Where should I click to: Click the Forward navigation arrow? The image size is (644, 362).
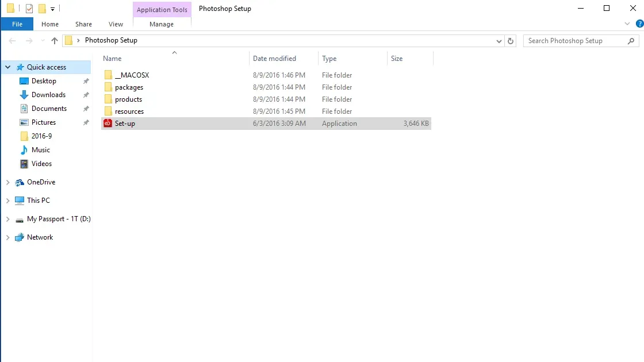click(29, 41)
